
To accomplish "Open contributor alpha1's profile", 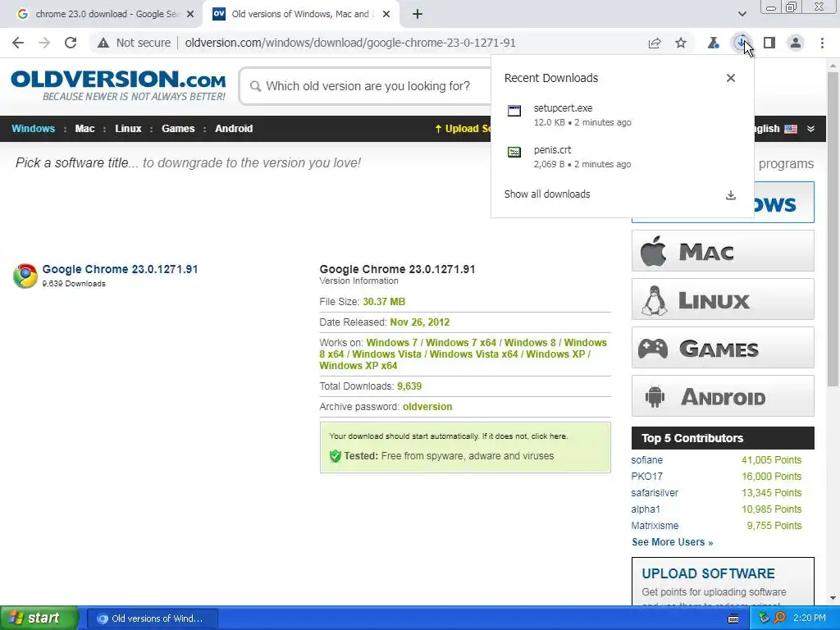I will [646, 509].
